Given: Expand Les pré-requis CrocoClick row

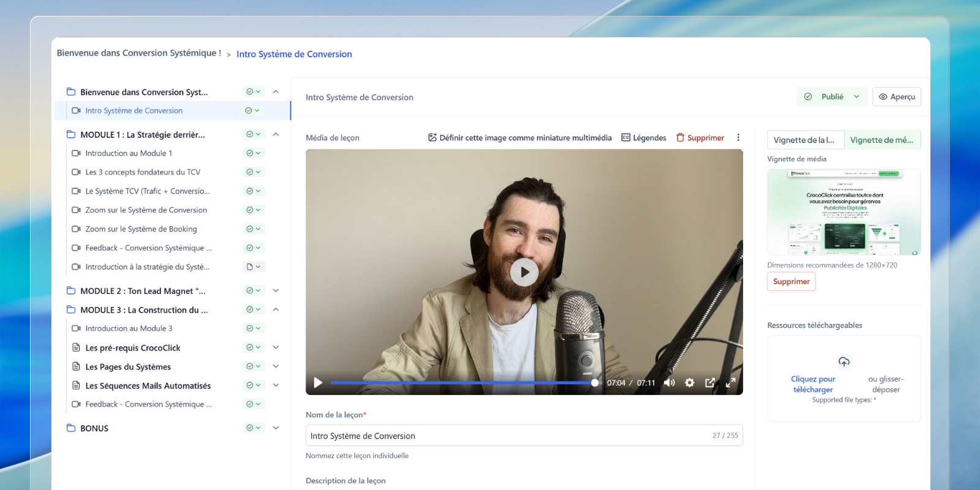Looking at the screenshot, I should (276, 347).
